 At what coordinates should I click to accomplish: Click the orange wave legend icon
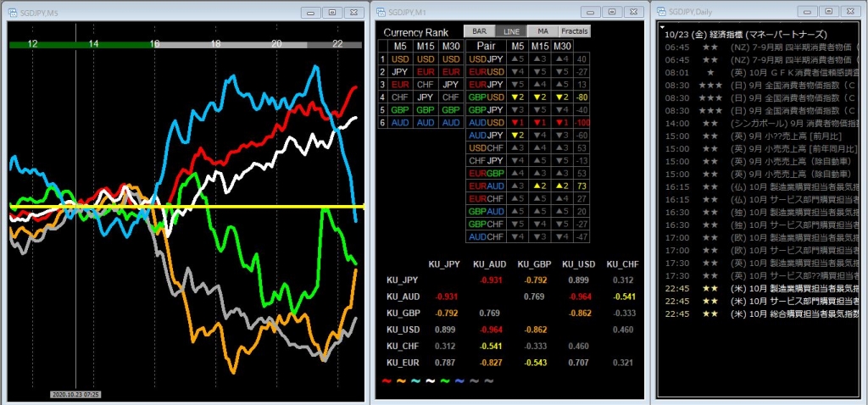403,380
